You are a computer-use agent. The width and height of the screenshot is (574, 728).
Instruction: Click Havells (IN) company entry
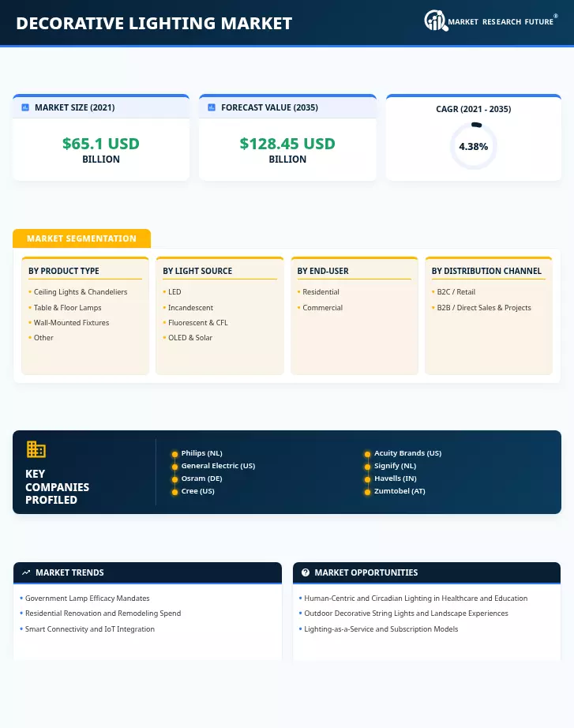point(396,478)
